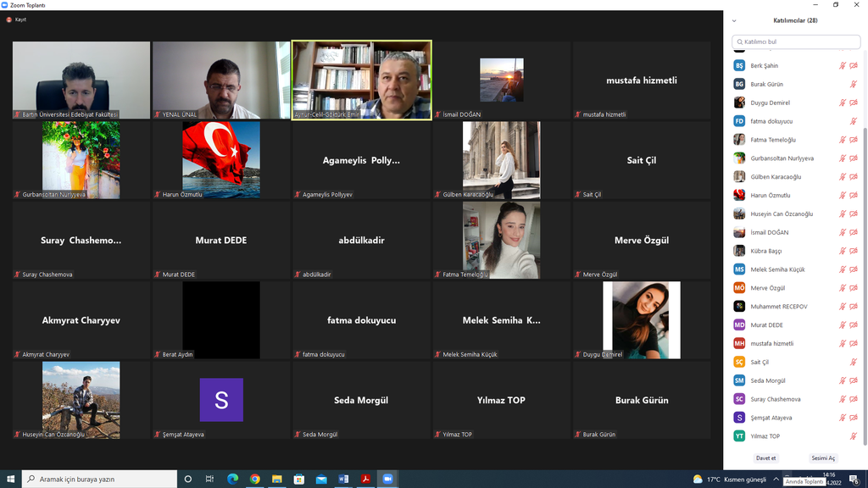Click Gülben Karacaoğlu's camera-off icon in list
Viewport: 868px width, 488px height.
[x=854, y=177]
